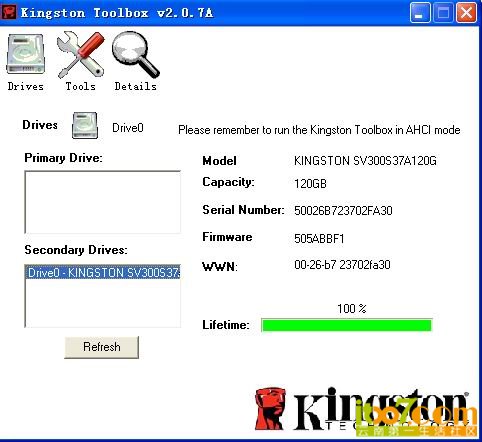The width and height of the screenshot is (482, 442).
Task: Click the serial number value 50026B723702FA30
Action: click(x=343, y=211)
